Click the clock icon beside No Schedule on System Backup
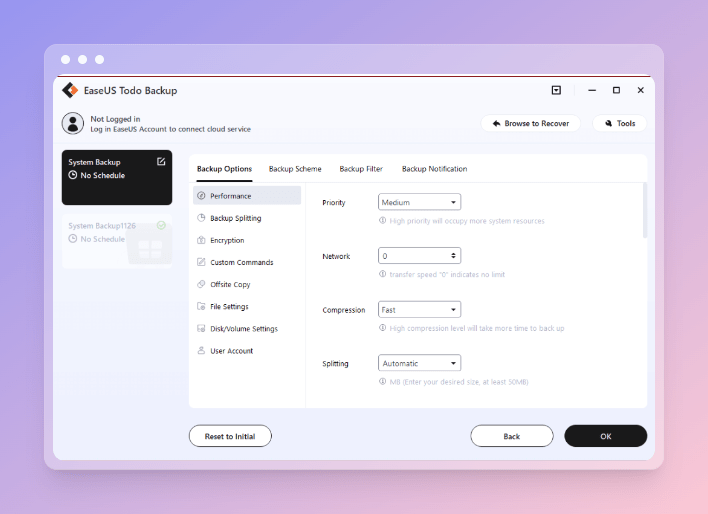 tap(73, 175)
